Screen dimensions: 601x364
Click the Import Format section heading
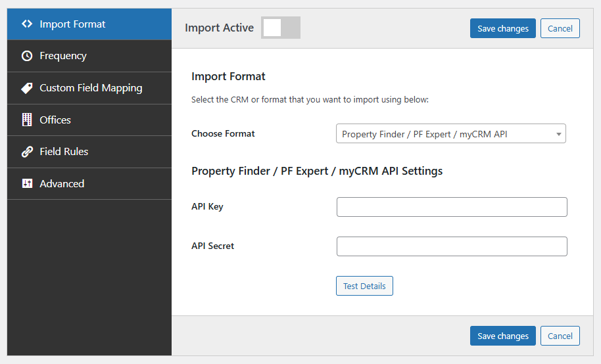pyautogui.click(x=228, y=76)
